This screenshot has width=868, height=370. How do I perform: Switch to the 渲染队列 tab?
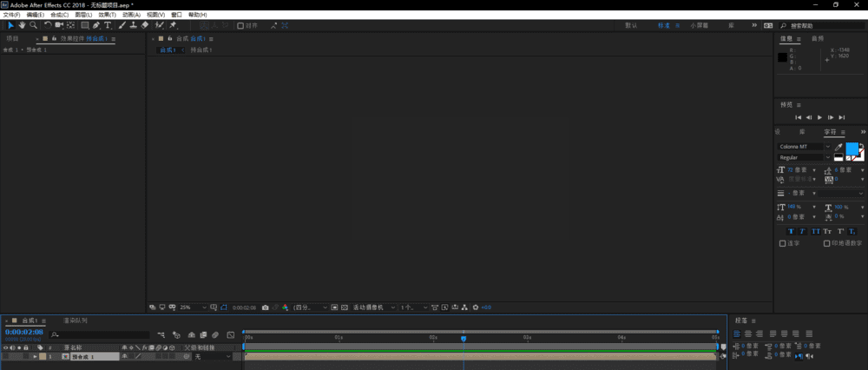tap(76, 320)
